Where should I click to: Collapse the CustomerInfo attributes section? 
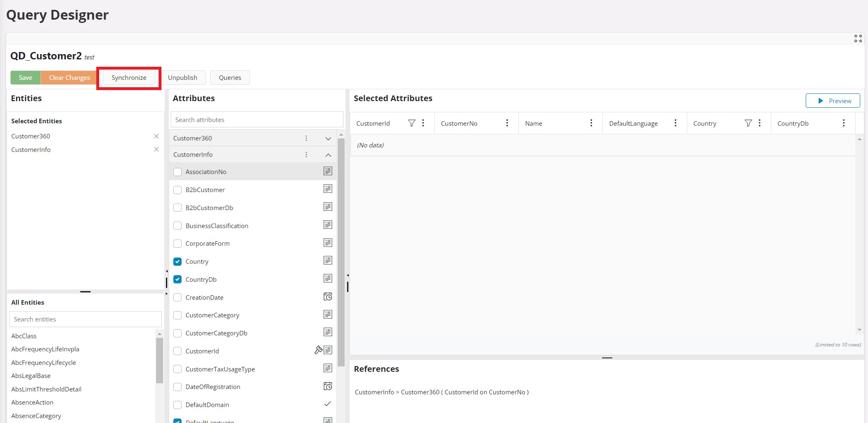point(327,155)
